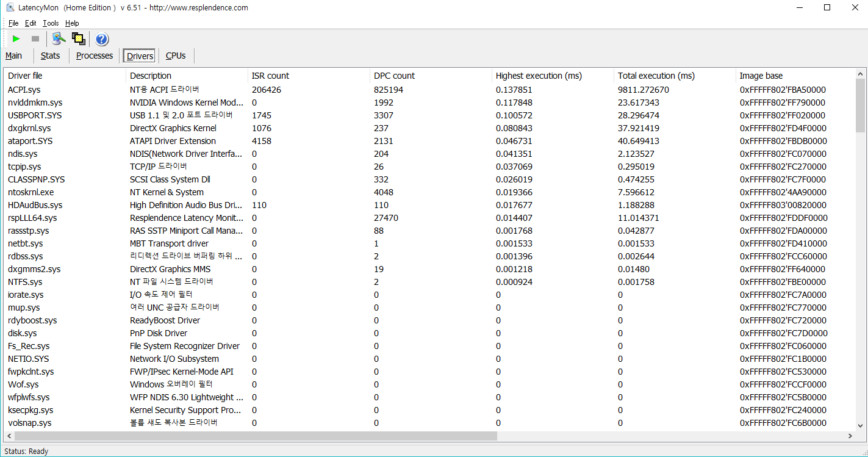Sort by the DPC count column header
Viewport: 868px width, 457px height.
pos(394,76)
